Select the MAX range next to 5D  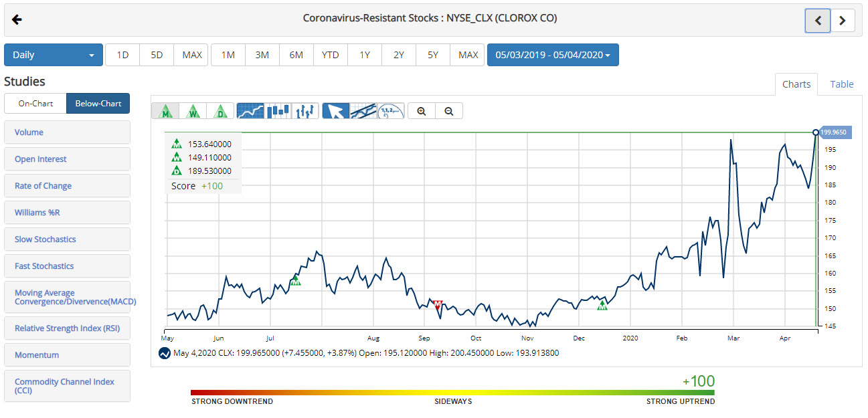click(191, 55)
